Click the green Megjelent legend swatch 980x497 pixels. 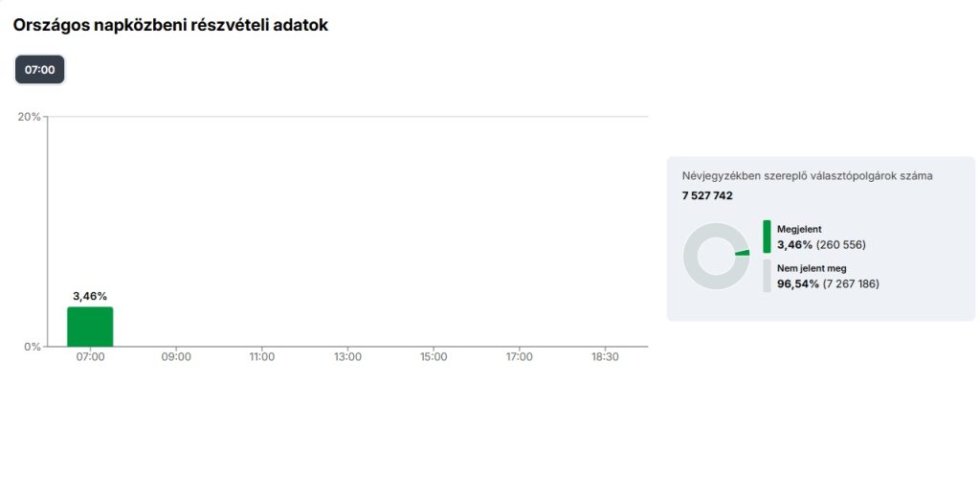tap(767, 237)
